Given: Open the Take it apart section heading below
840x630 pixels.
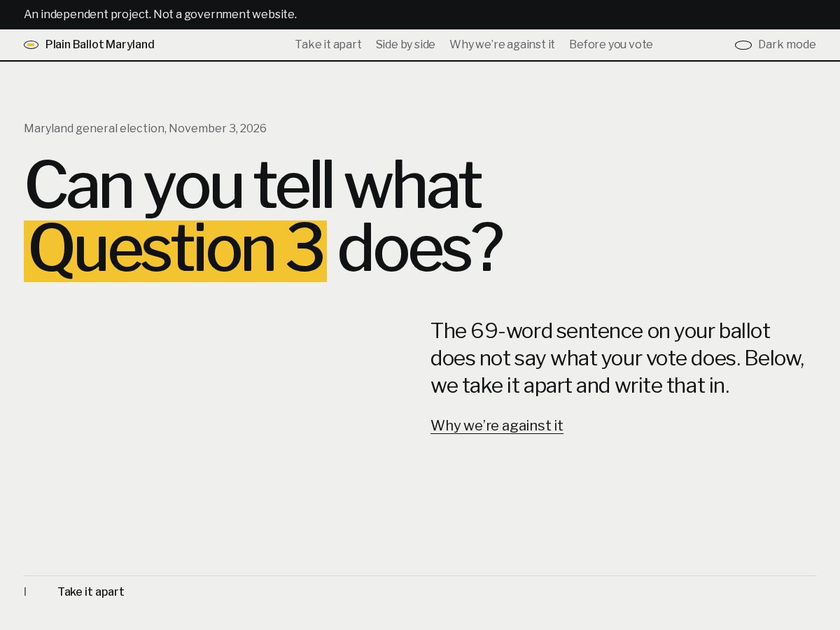Looking at the screenshot, I should tap(91, 592).
